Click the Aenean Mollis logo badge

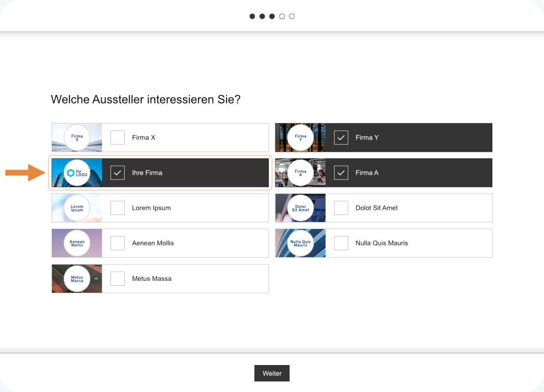[x=77, y=243]
